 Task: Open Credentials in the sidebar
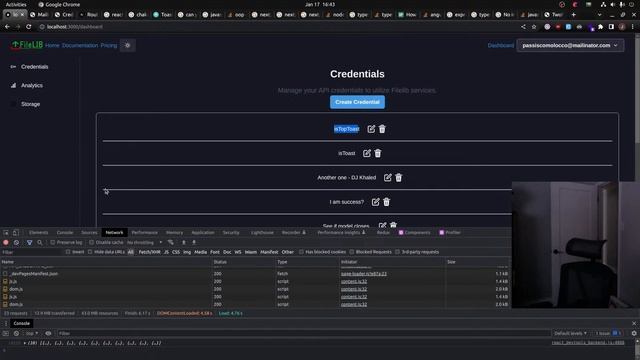(x=35, y=67)
